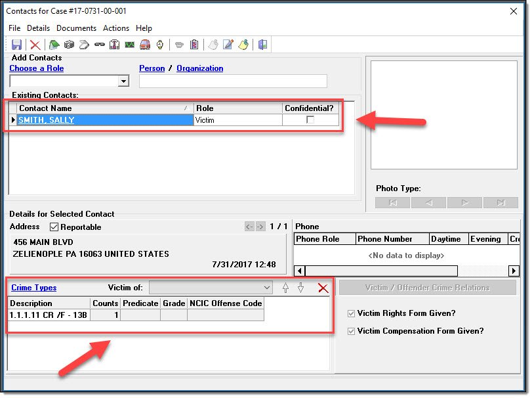The image size is (532, 398).
Task: Open the Documents menu
Action: pos(76,28)
